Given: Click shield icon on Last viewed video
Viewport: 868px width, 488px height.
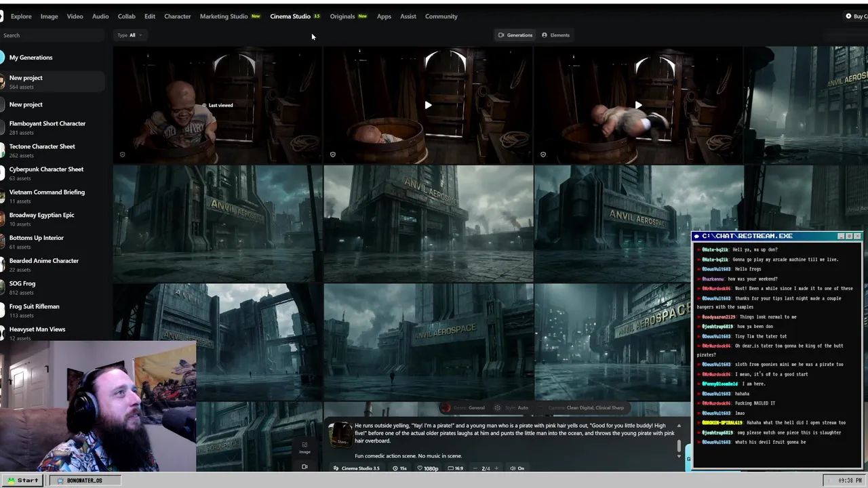Looking at the screenshot, I should pos(122,155).
